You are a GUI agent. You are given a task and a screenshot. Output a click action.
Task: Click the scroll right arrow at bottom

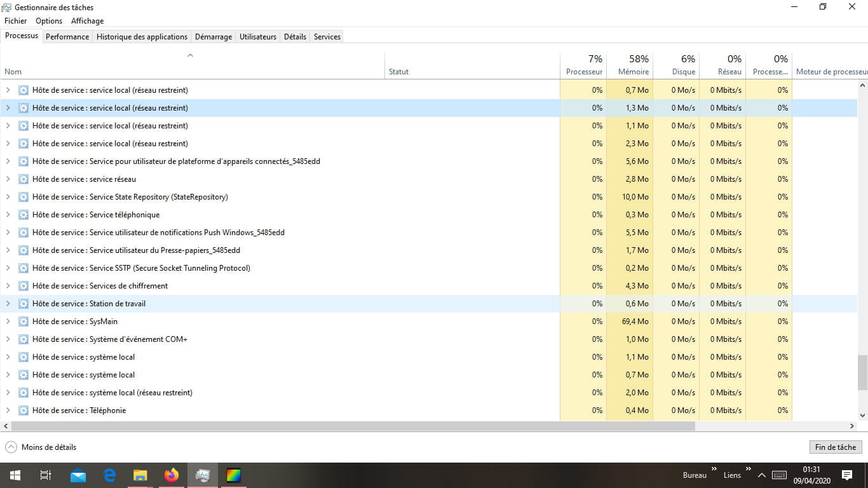click(853, 426)
